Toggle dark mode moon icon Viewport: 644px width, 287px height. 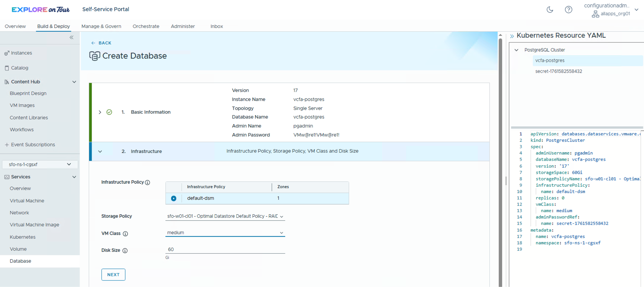[x=550, y=10]
